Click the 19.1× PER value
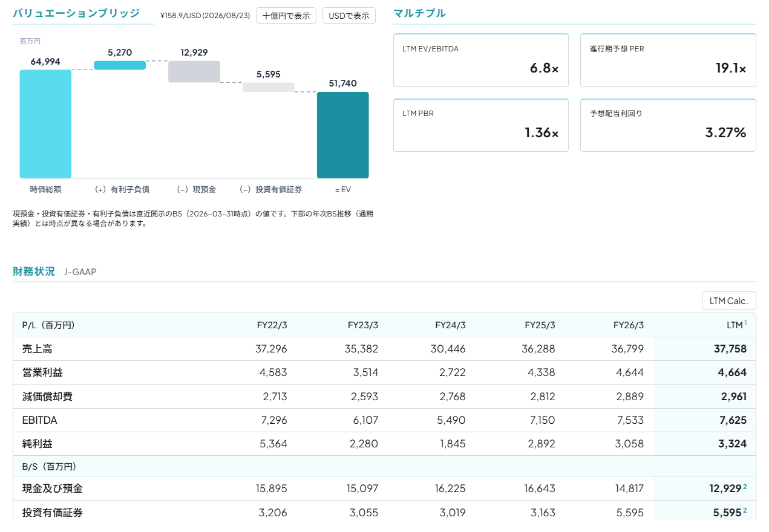Image resolution: width=769 pixels, height=532 pixels. pos(731,68)
